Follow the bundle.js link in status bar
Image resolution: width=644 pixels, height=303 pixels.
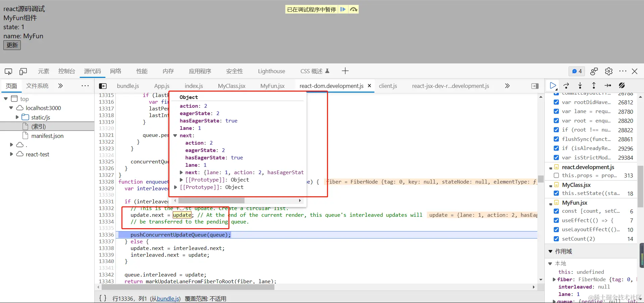(x=169, y=299)
